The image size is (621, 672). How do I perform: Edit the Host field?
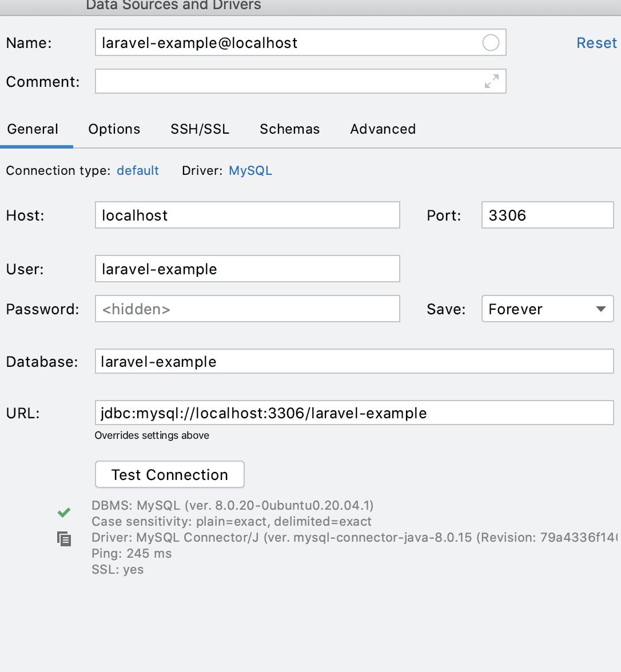pyautogui.click(x=248, y=215)
